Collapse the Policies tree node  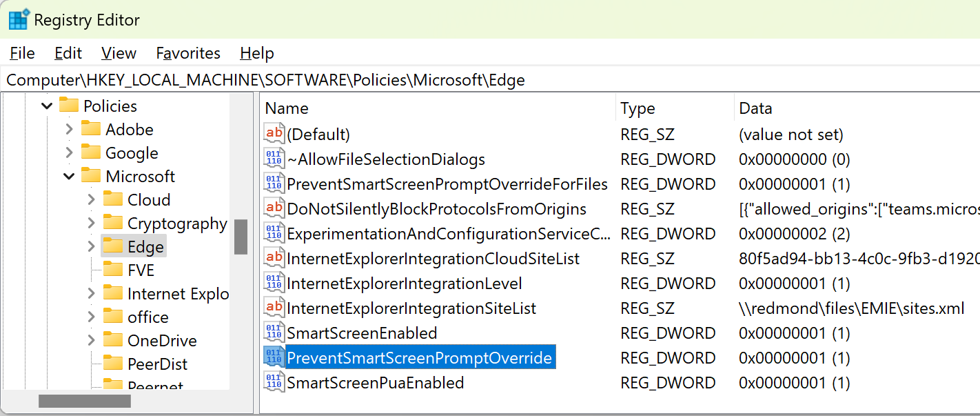47,106
